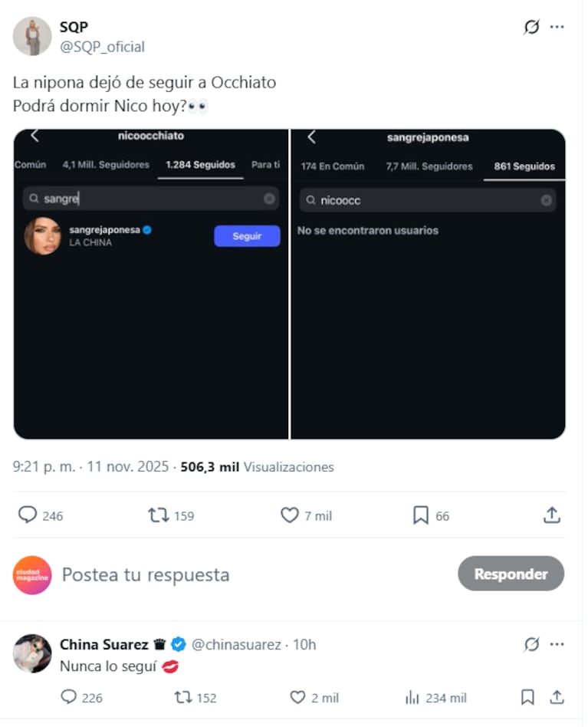Click the Responder button
This screenshot has width=588, height=727.
click(511, 574)
